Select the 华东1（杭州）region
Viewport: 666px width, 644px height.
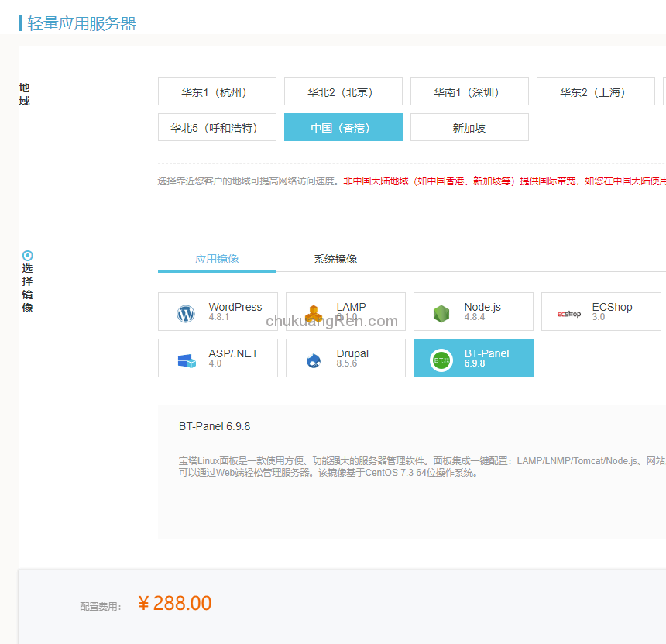click(217, 92)
